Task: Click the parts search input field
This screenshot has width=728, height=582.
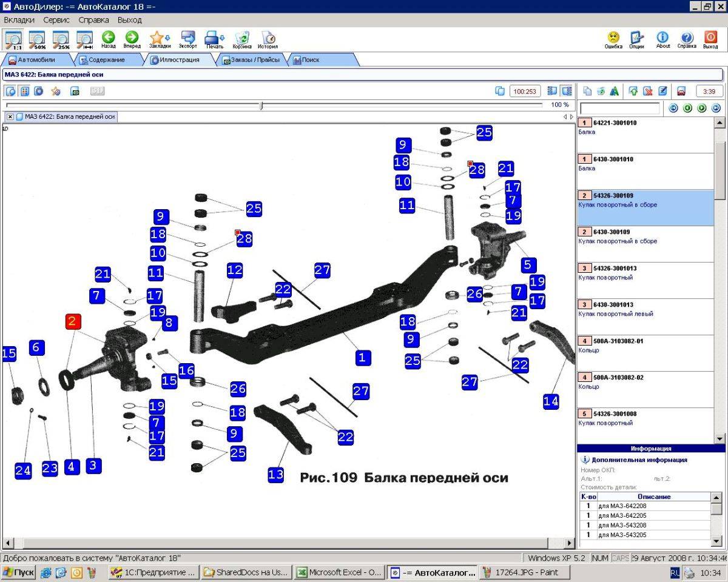Action: [x=620, y=109]
